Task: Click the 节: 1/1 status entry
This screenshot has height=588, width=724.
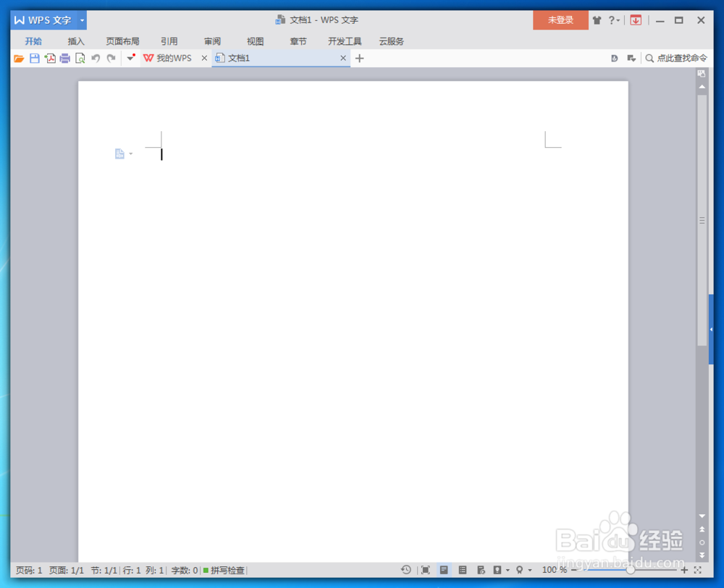Action: pos(104,571)
